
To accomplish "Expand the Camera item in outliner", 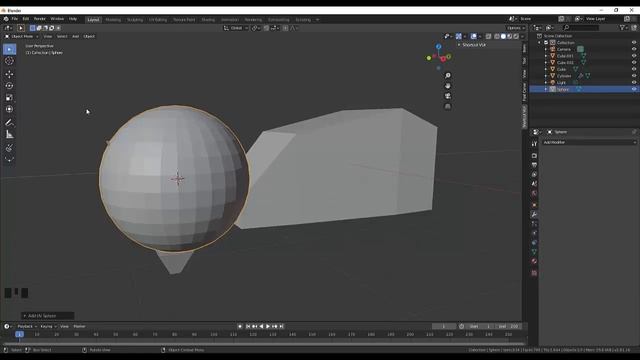I will point(546,49).
